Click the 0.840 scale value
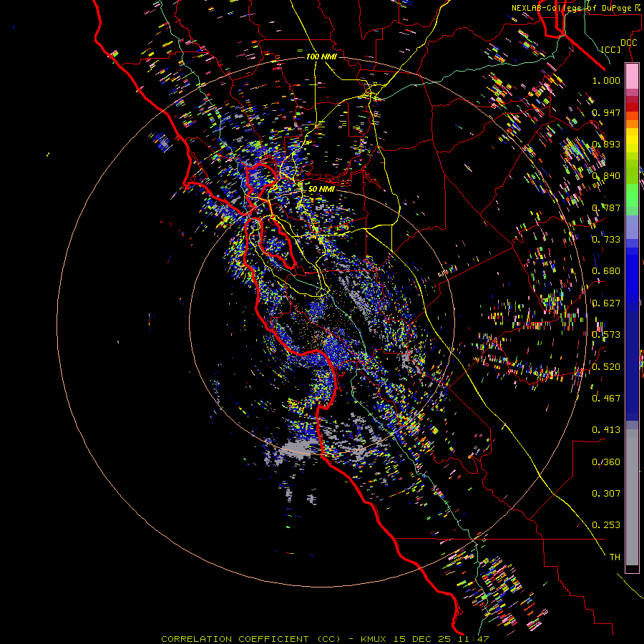This screenshot has height=644, width=644. point(606,176)
